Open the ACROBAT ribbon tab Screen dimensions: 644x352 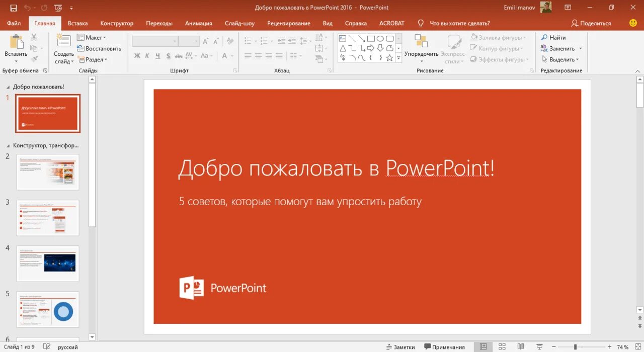[392, 23]
